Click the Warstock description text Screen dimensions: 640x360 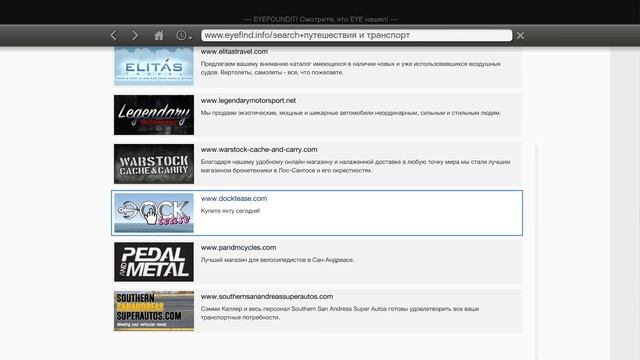(x=356, y=166)
